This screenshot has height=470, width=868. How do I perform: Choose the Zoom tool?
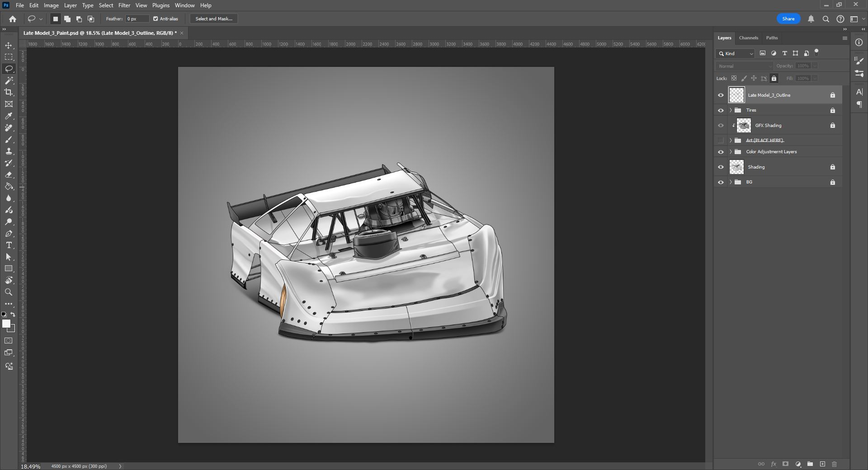pos(9,292)
